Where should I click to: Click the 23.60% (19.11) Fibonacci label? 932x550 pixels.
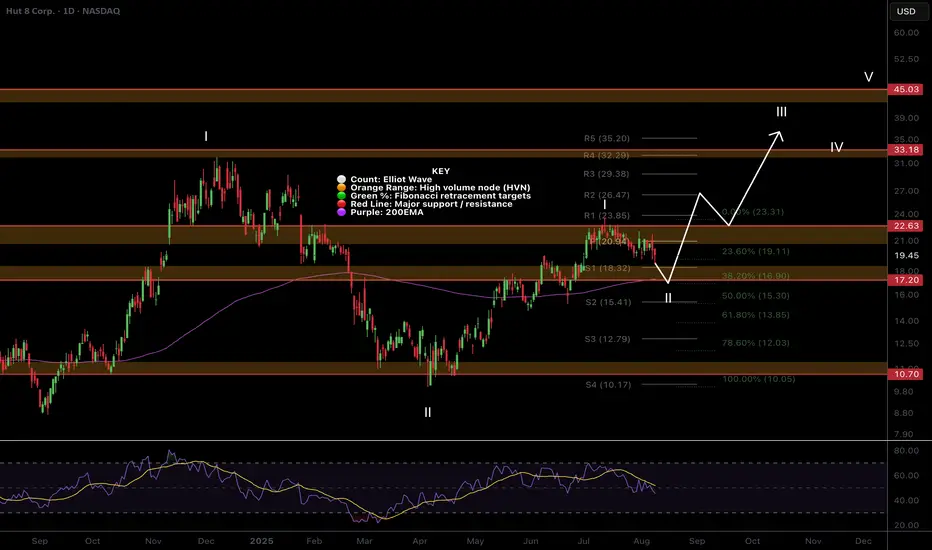click(x=755, y=252)
